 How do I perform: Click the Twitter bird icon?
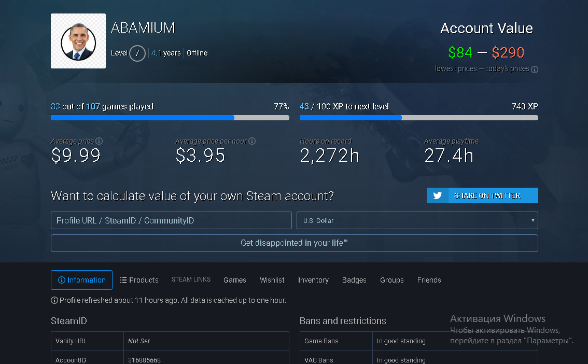point(437,195)
